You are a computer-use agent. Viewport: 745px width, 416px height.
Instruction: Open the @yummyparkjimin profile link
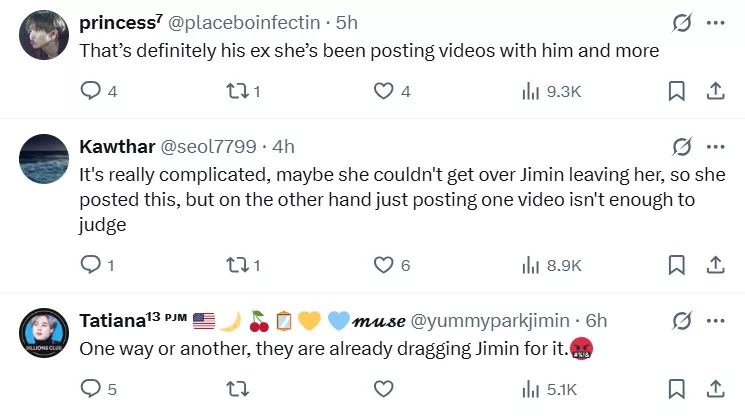[x=489, y=321]
